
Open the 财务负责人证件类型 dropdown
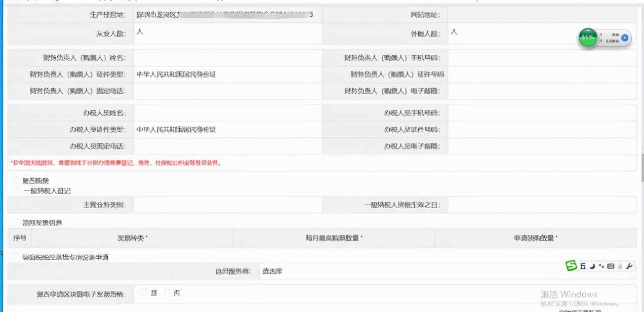click(x=227, y=74)
